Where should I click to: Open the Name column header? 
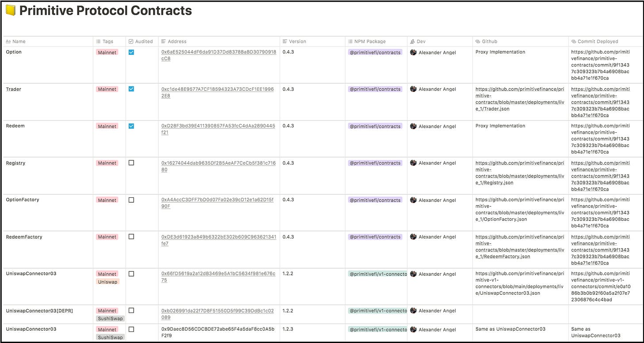click(x=48, y=41)
